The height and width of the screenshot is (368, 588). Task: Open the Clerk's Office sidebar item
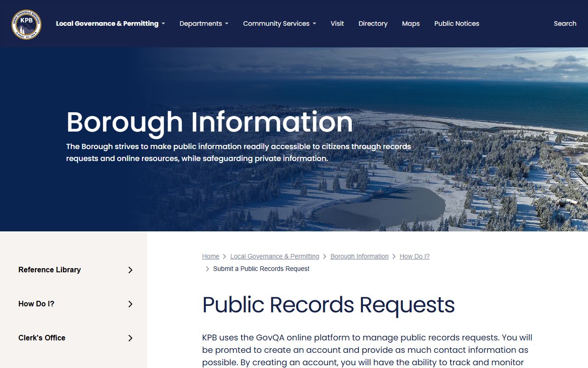[x=42, y=338]
